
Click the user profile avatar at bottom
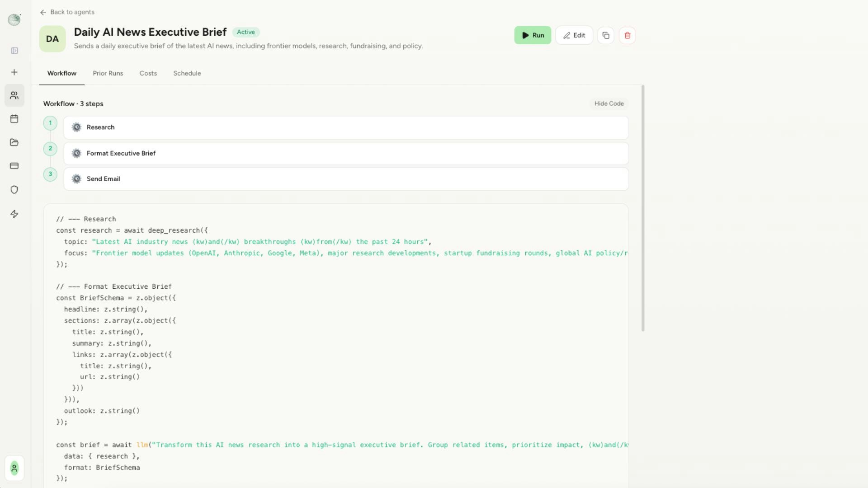coord(14,468)
